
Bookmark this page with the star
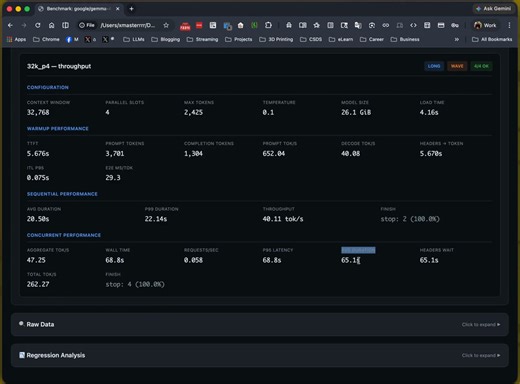[x=166, y=25]
